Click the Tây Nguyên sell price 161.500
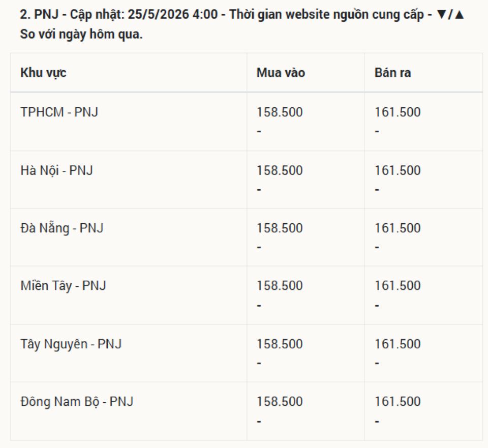The width and height of the screenshot is (488, 448). pos(398,344)
